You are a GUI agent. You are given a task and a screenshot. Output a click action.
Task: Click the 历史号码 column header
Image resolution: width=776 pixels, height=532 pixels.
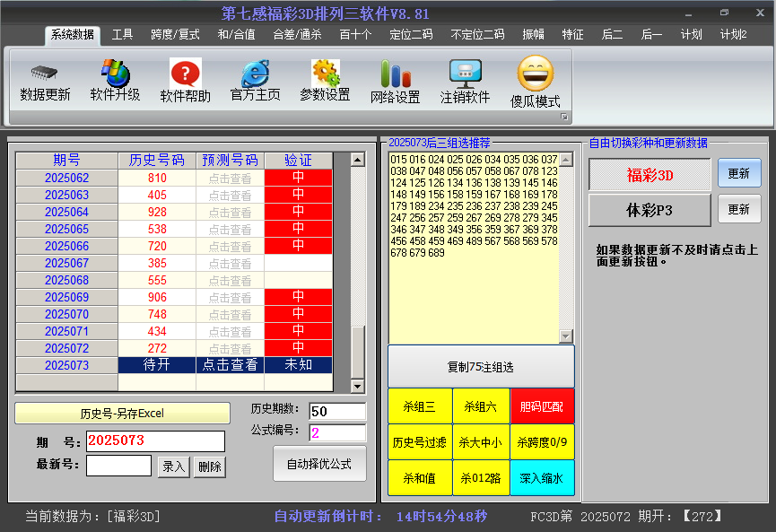157,161
